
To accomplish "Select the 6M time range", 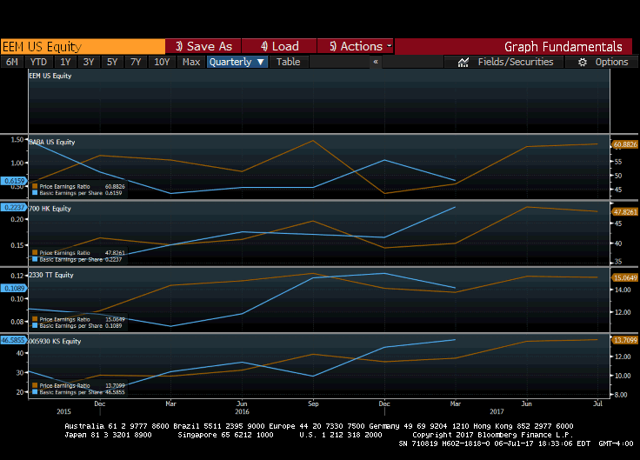I will click(12, 62).
